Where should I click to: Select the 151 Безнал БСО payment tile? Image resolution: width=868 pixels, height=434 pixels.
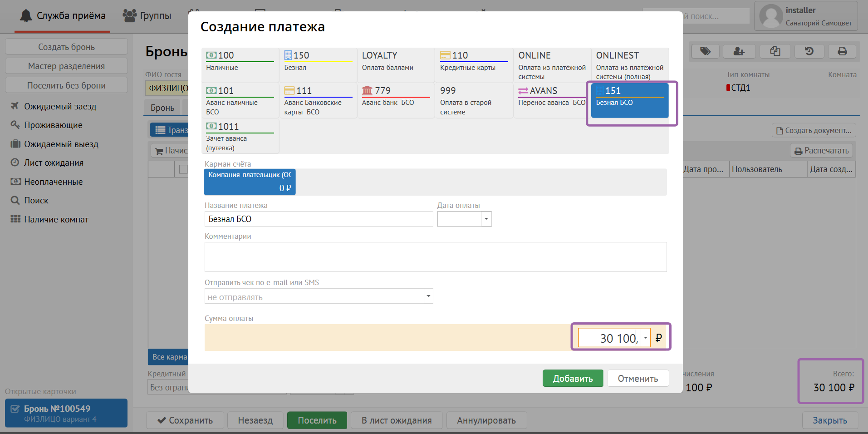(x=629, y=100)
